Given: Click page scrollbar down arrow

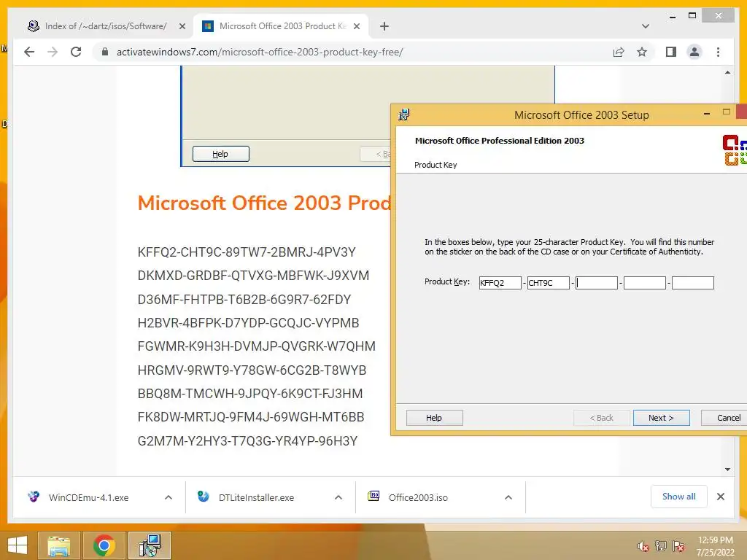Looking at the screenshot, I should tap(727, 470).
